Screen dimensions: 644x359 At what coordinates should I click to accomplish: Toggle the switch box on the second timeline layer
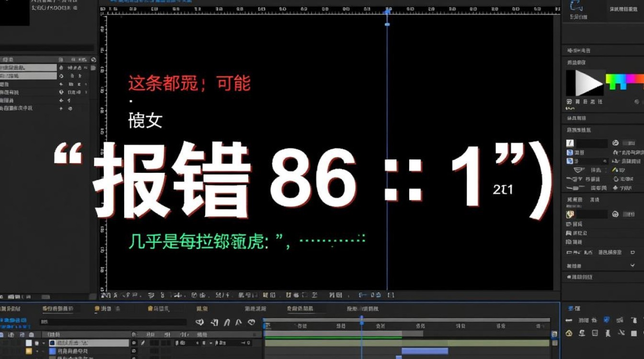[x=134, y=351]
